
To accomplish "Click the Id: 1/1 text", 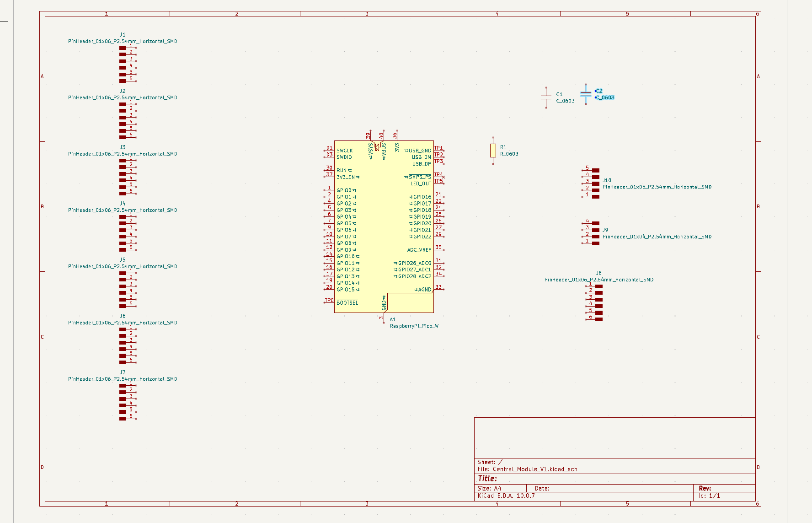I will [710, 496].
